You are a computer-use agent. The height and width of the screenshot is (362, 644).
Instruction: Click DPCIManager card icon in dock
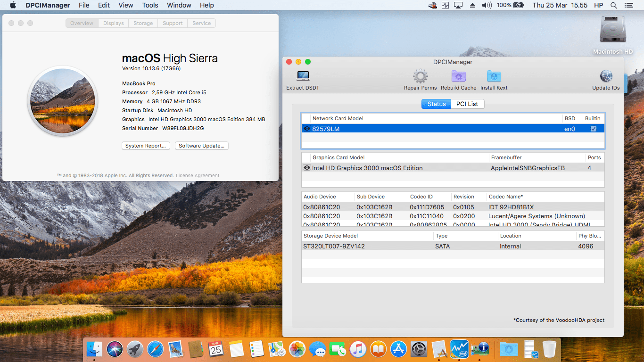(x=479, y=349)
